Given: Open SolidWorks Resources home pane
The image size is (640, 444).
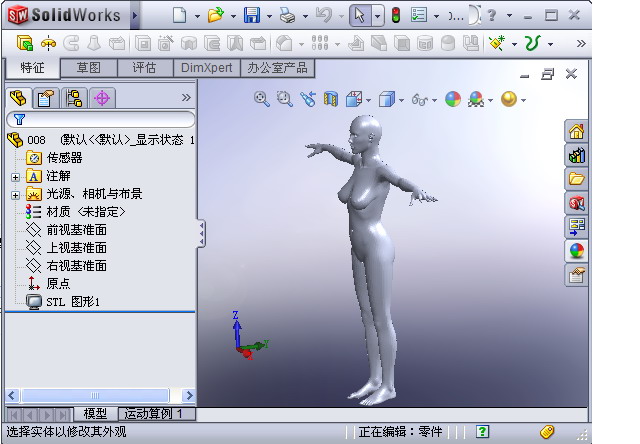Looking at the screenshot, I should pos(576,131).
